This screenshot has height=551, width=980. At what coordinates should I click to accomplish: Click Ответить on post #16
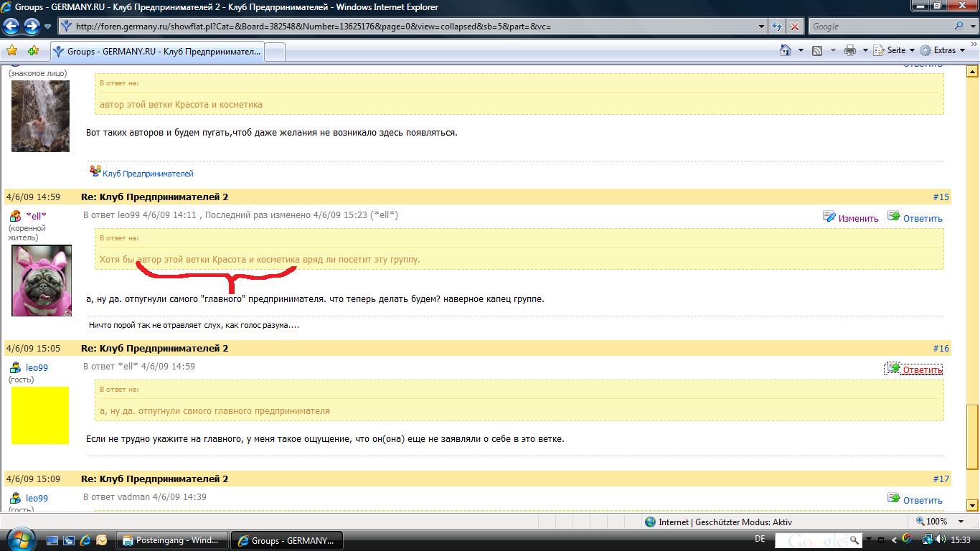point(921,369)
